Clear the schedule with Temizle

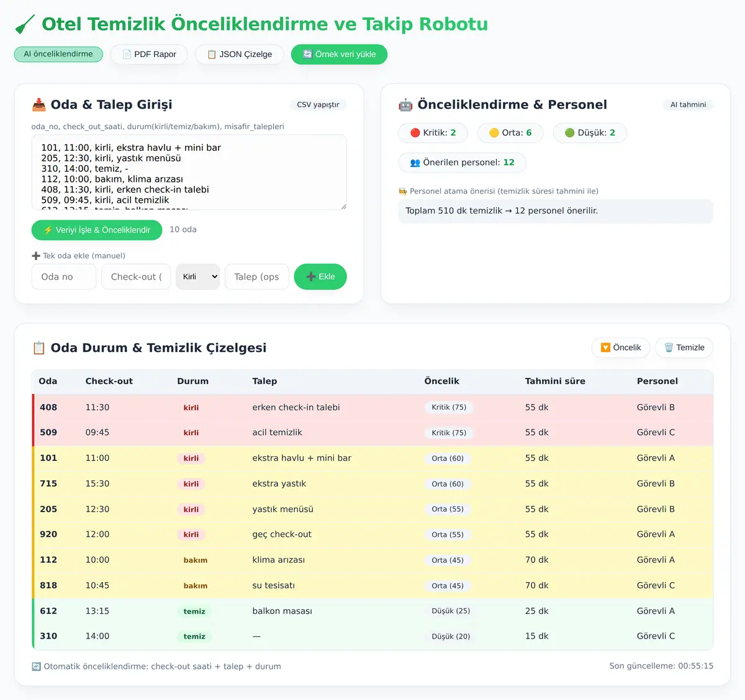pyautogui.click(x=684, y=348)
